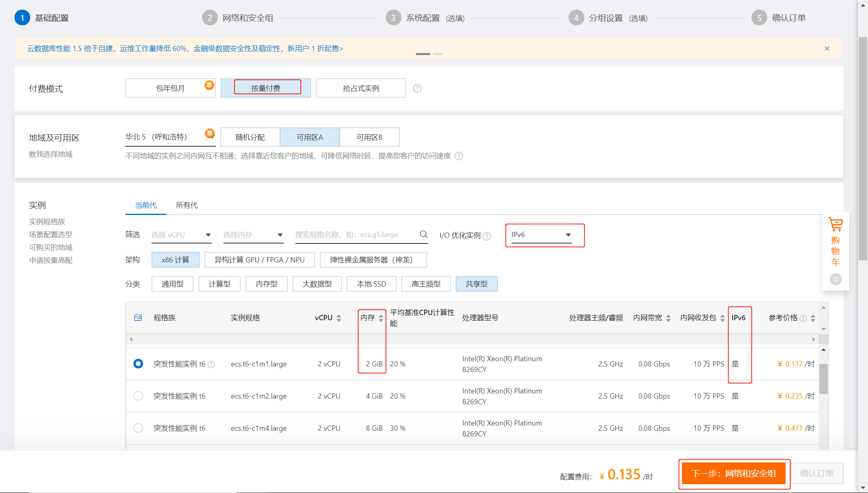Switch to 所有代 tab
The width and height of the screenshot is (868, 493).
coord(186,205)
